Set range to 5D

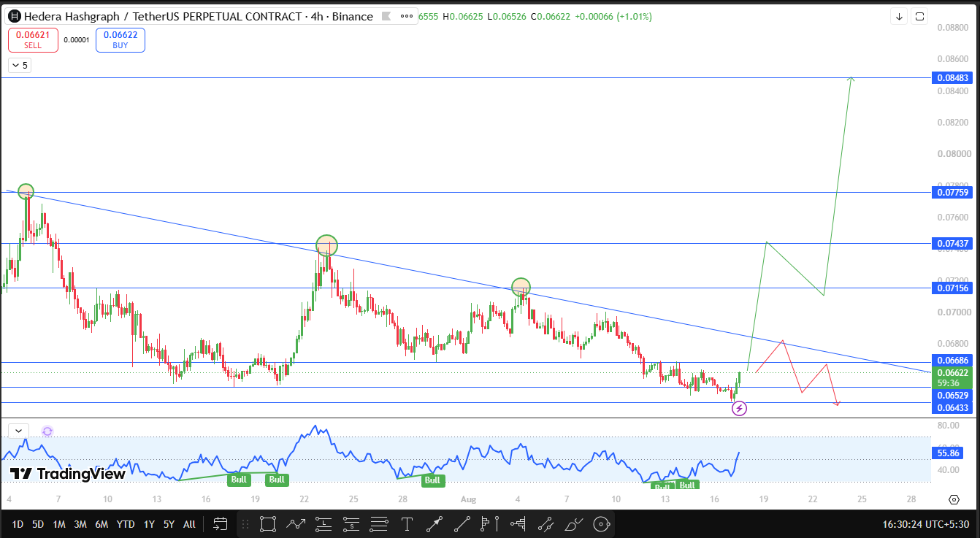point(39,524)
